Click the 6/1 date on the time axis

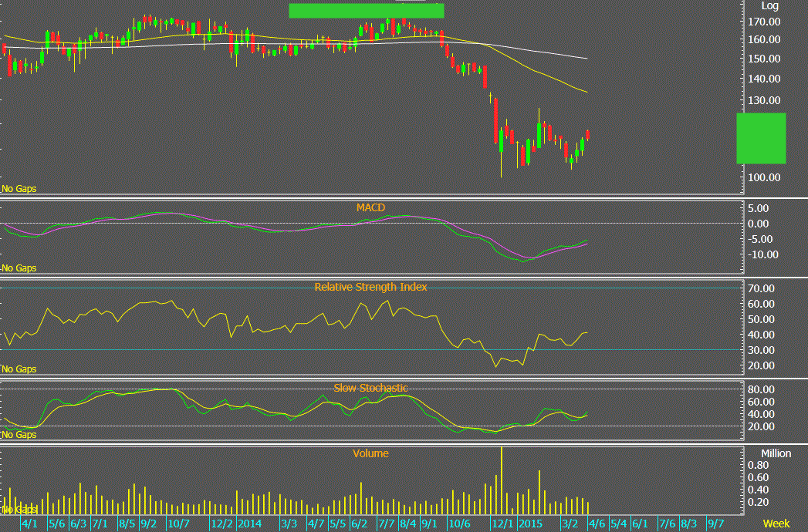point(640,524)
